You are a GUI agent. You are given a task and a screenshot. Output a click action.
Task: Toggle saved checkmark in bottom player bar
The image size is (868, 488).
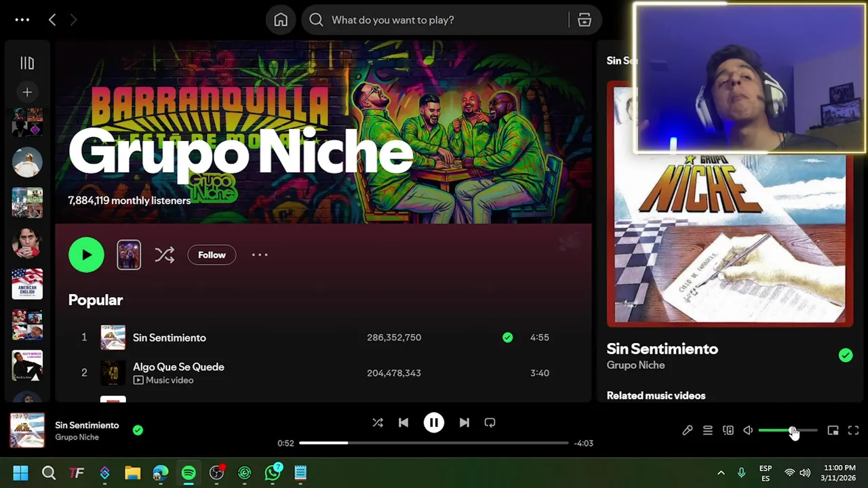tap(138, 430)
